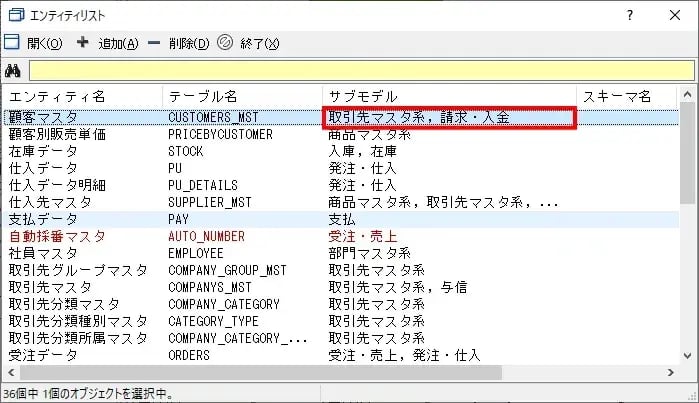Click the binoculars search icon
Screen dimensions: 699x403
(13, 71)
